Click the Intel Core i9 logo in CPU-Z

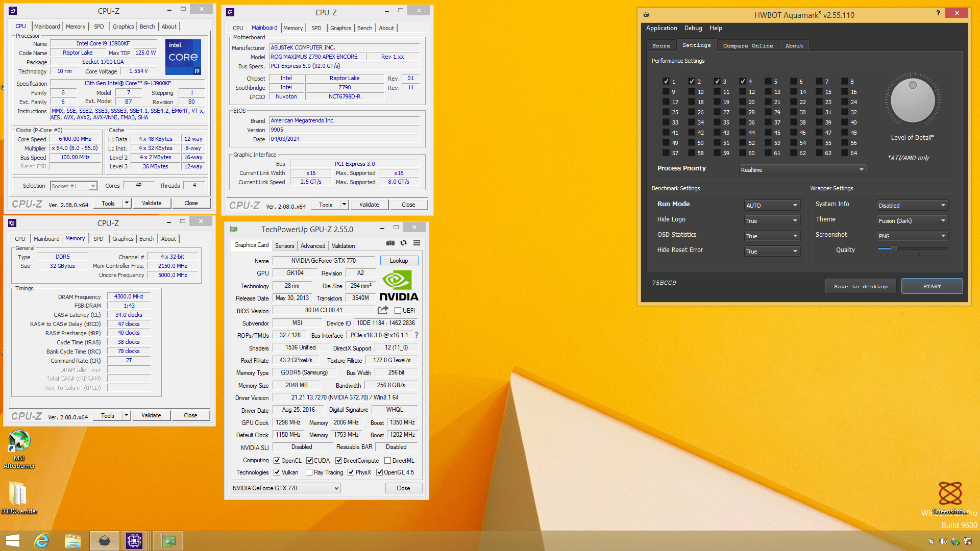183,57
